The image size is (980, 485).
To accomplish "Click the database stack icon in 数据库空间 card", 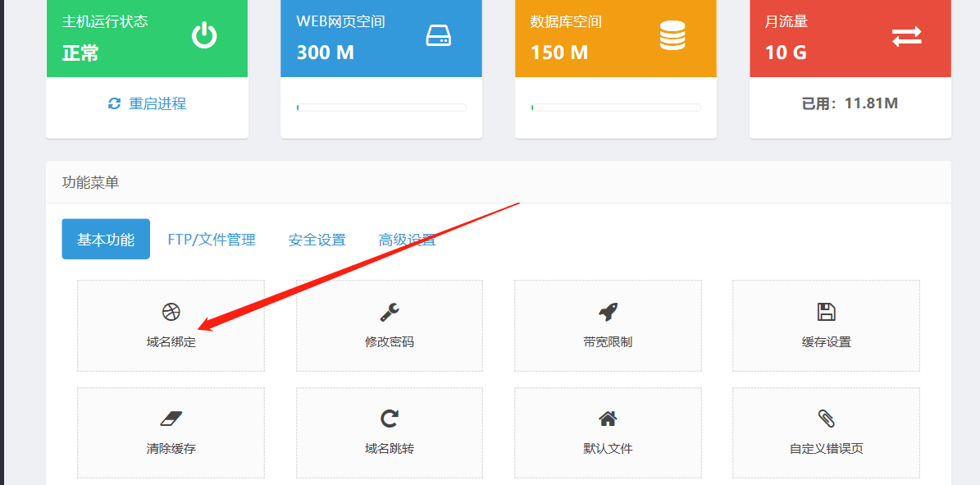I will (672, 35).
